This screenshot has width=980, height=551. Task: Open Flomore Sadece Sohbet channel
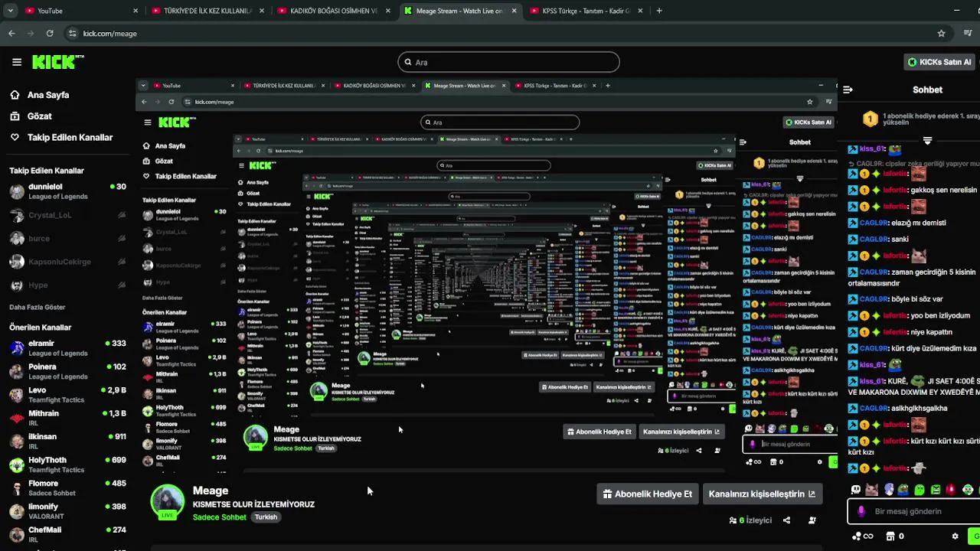[67, 487]
